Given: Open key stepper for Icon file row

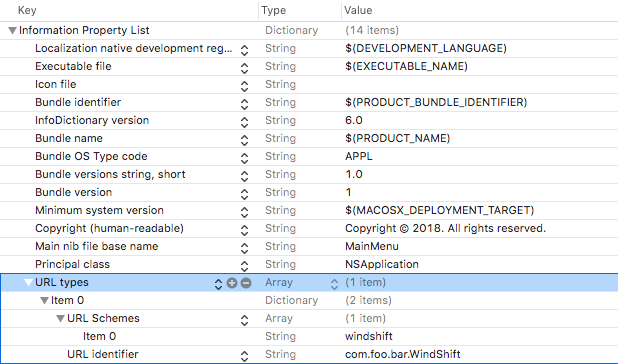Looking at the screenshot, I should 244,86.
